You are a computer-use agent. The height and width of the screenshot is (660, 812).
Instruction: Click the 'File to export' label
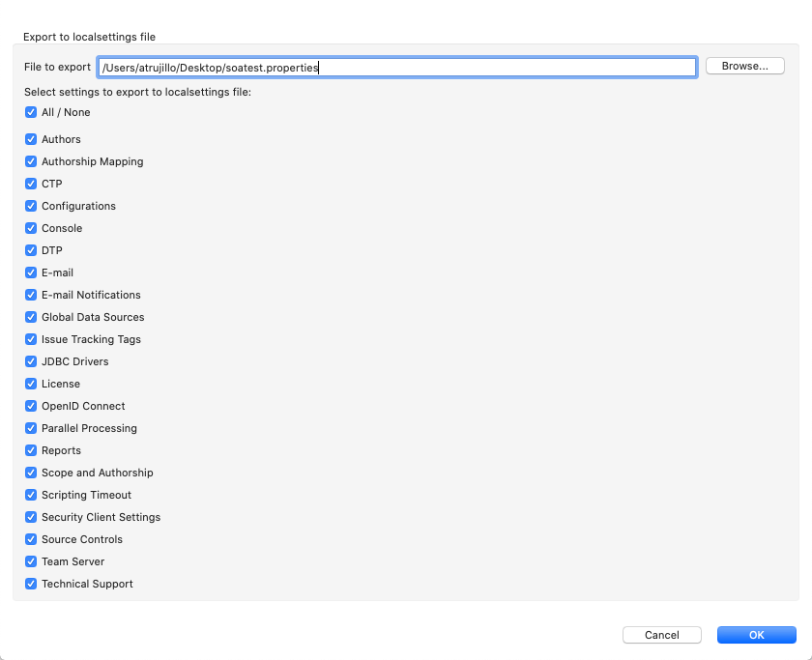coord(57,68)
